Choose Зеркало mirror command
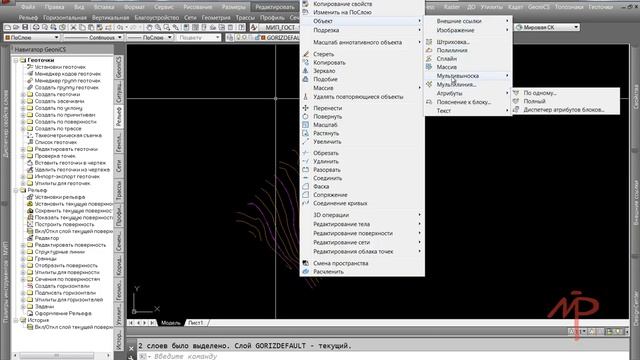Screen dimensions: 640x360 tap(324, 71)
